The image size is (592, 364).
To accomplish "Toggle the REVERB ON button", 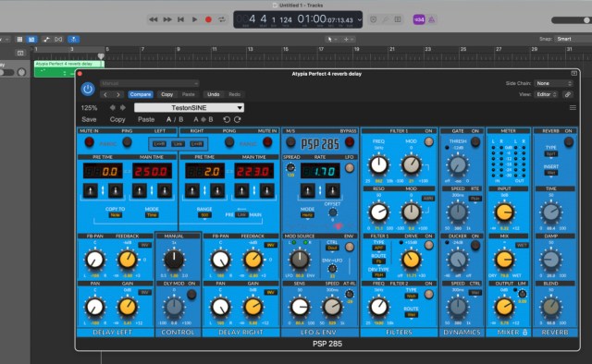I will point(569,142).
